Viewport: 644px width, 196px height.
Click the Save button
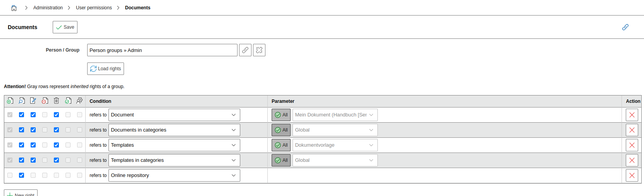tap(65, 27)
